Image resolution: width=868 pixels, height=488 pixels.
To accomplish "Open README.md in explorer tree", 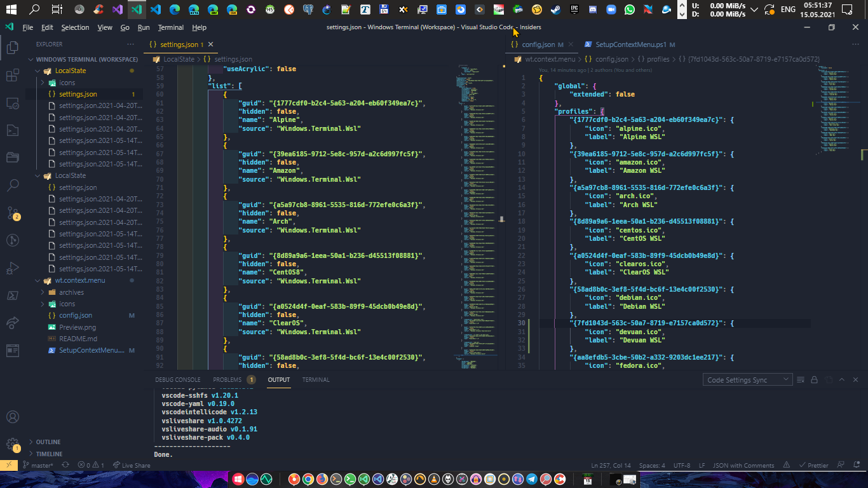I will [78, 339].
